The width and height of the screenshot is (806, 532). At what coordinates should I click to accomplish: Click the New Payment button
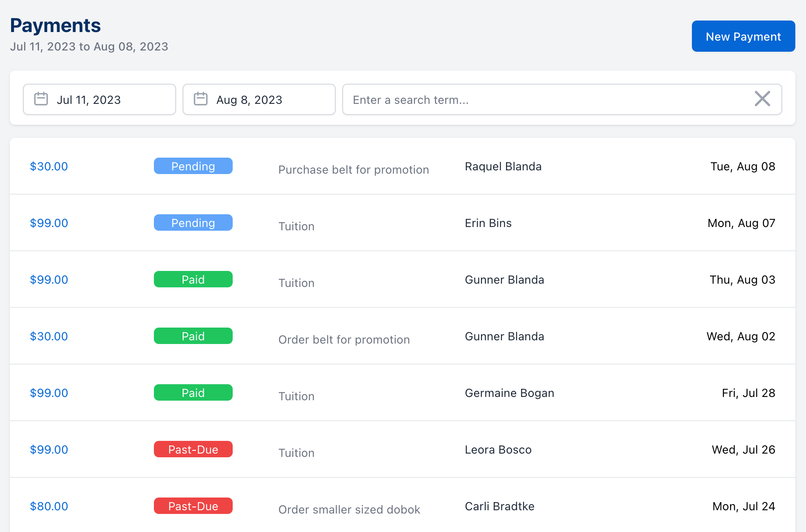(743, 37)
